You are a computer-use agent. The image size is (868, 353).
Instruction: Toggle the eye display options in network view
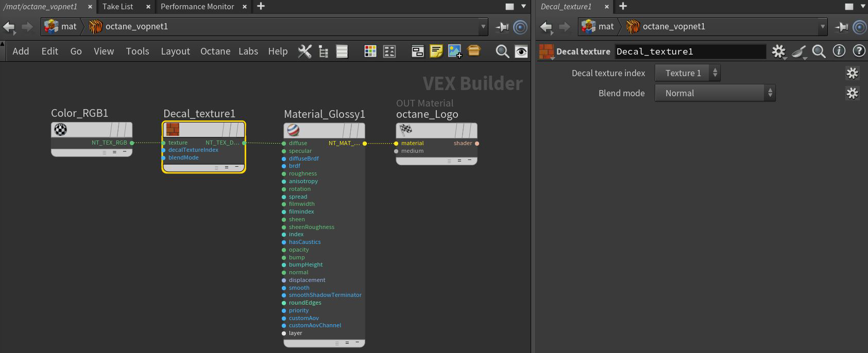(521, 51)
